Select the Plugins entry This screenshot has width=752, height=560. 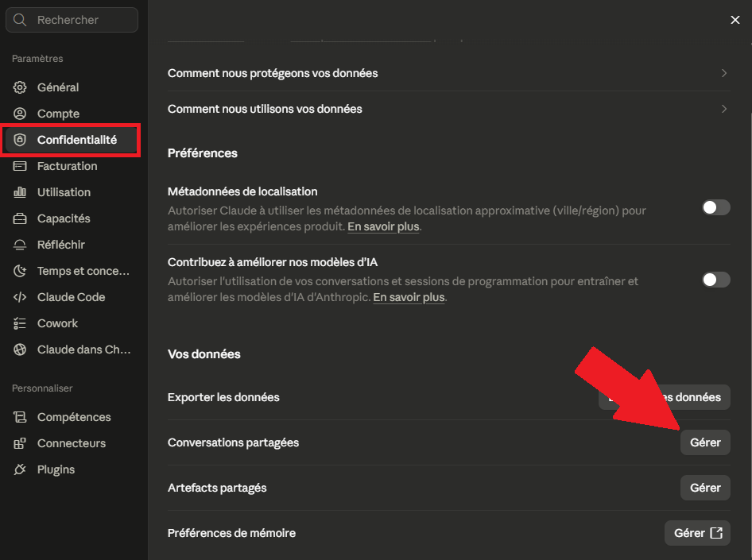tap(72, 469)
